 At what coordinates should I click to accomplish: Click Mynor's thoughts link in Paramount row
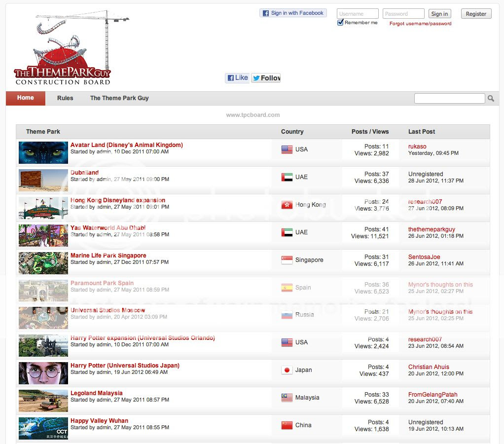pos(440,285)
